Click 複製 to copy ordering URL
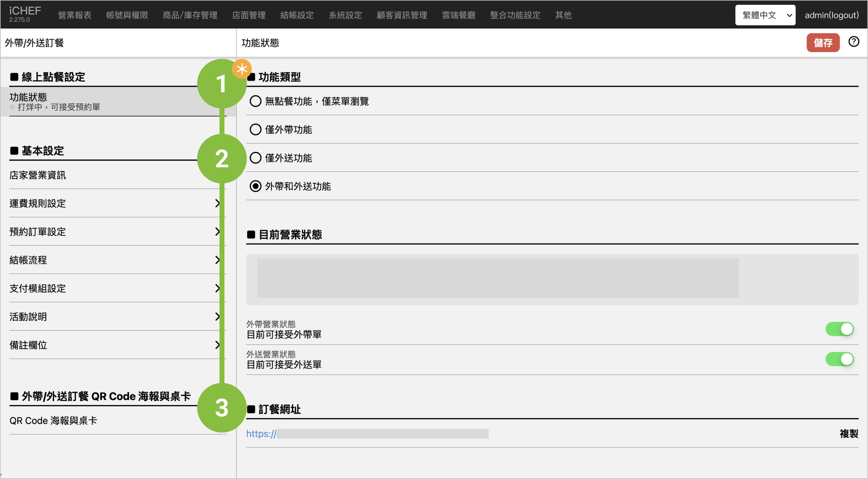This screenshot has height=479, width=868. pyautogui.click(x=848, y=433)
